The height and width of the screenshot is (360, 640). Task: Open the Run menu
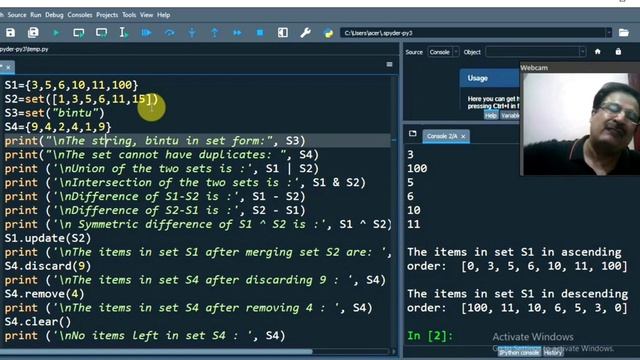click(x=36, y=15)
